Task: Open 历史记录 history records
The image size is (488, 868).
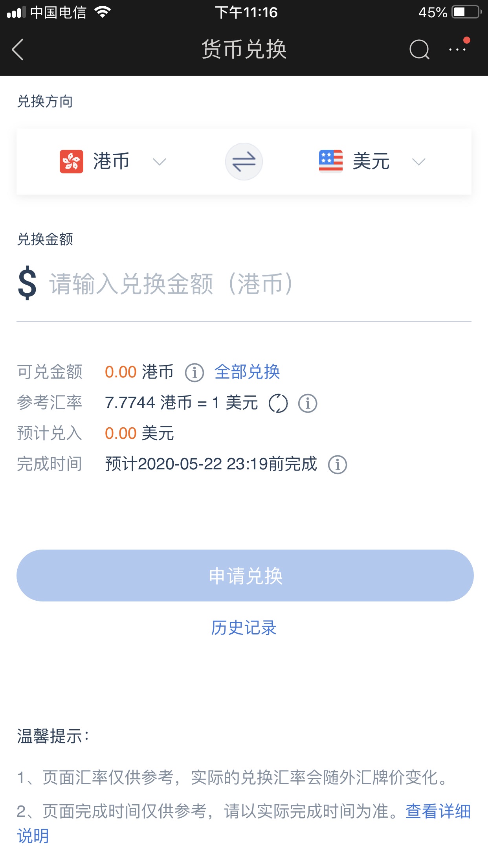Action: coord(244,628)
